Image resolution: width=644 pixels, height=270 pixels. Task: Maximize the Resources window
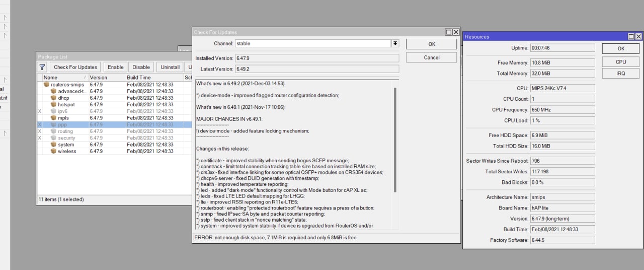click(x=631, y=37)
